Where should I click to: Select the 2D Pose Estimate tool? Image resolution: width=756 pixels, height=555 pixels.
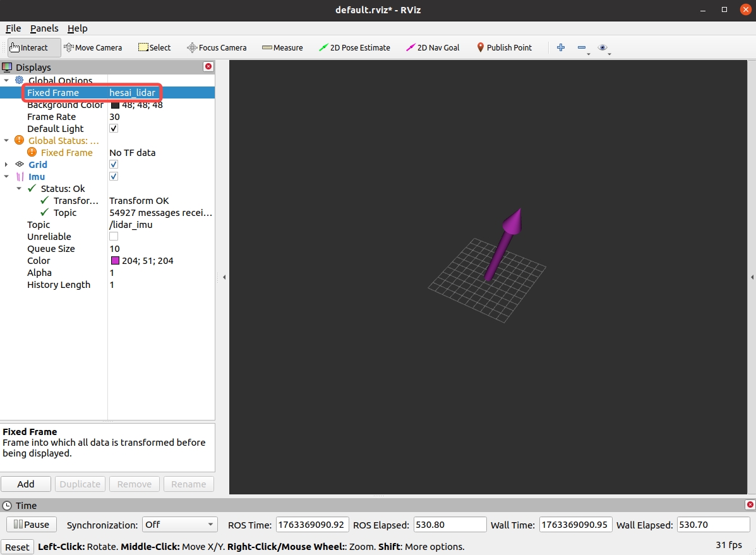354,47
